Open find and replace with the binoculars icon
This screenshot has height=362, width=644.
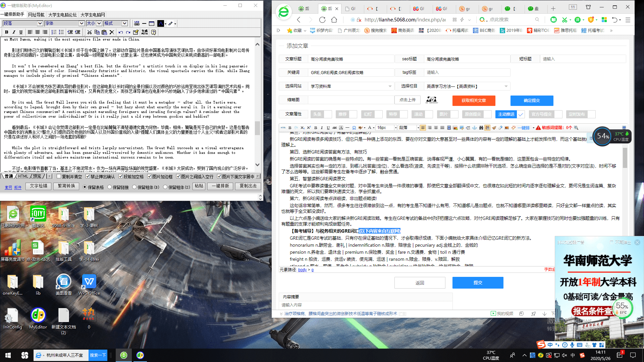[482, 128]
